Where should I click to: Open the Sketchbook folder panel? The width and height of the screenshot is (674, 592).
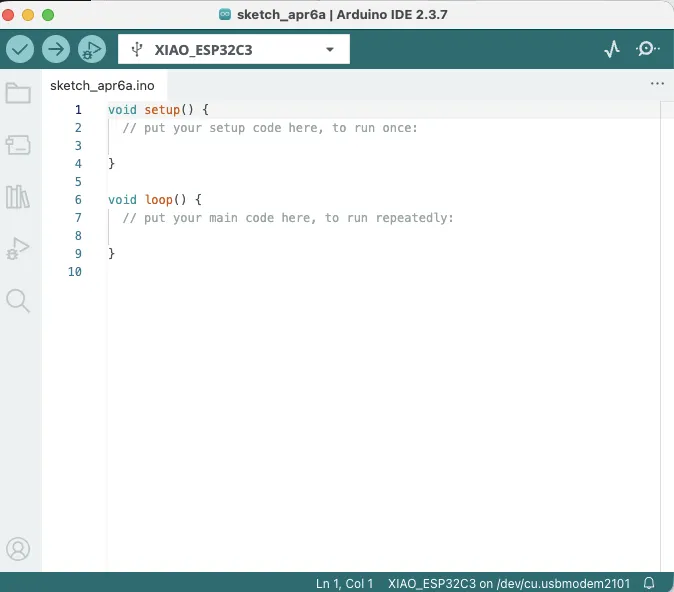click(x=18, y=92)
